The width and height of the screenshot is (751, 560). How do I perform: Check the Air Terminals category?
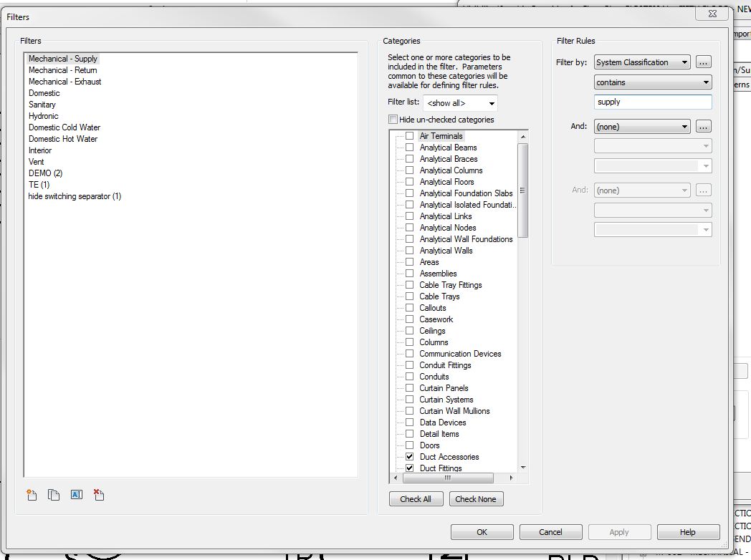tap(409, 135)
